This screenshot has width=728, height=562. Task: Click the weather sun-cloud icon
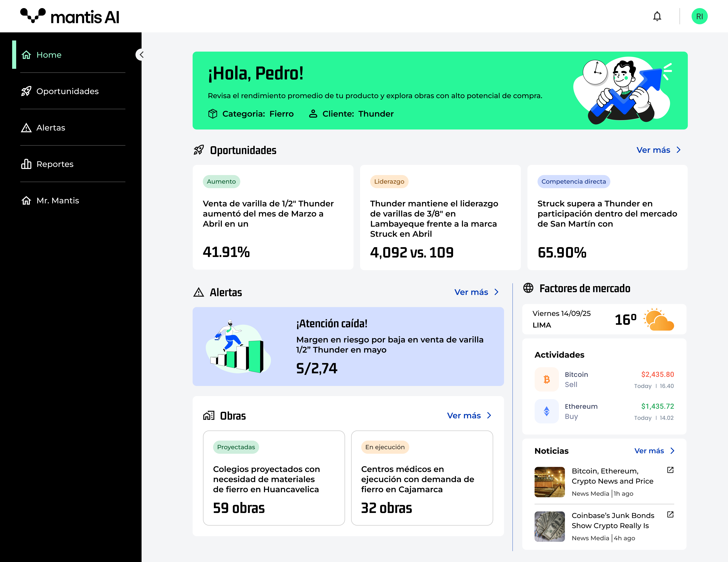click(x=658, y=320)
